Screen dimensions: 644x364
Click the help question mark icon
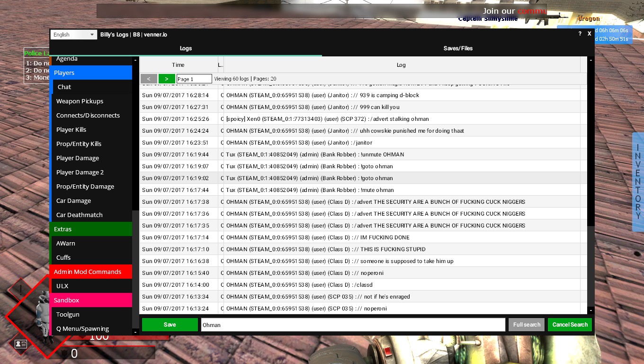pyautogui.click(x=580, y=34)
